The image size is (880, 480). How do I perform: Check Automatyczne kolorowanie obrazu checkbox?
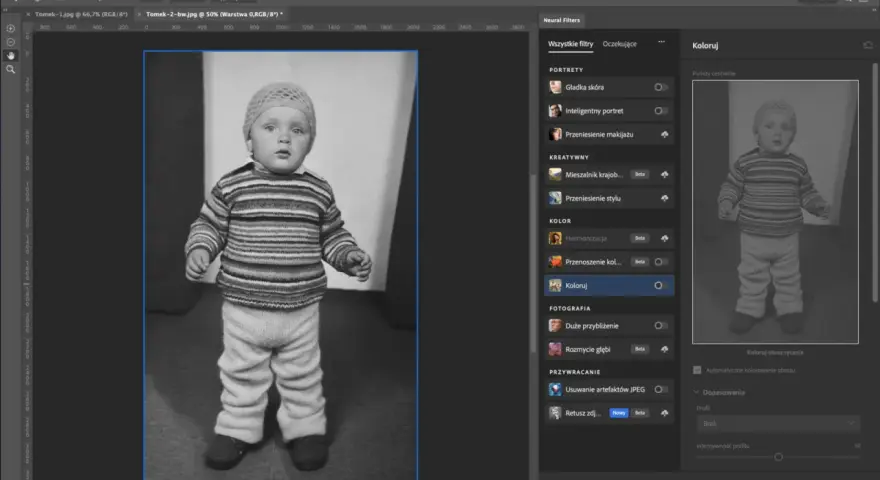coord(697,370)
